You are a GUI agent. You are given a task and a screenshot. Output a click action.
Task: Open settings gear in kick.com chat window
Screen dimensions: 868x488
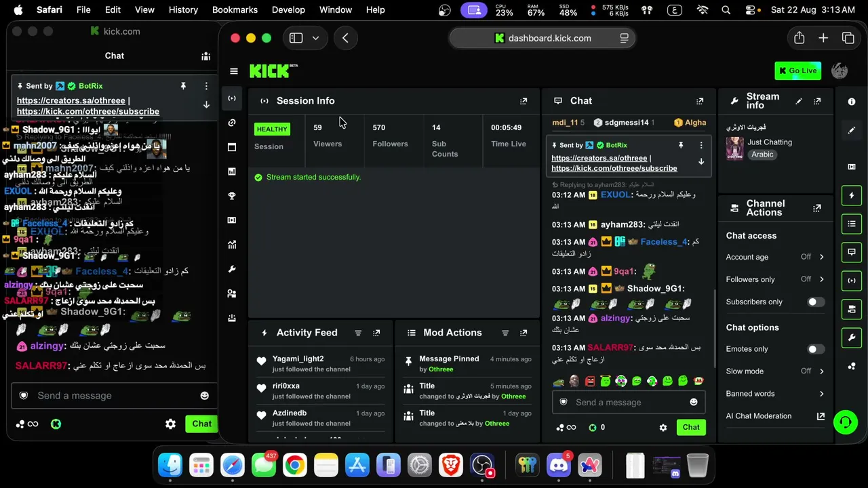coord(171,424)
